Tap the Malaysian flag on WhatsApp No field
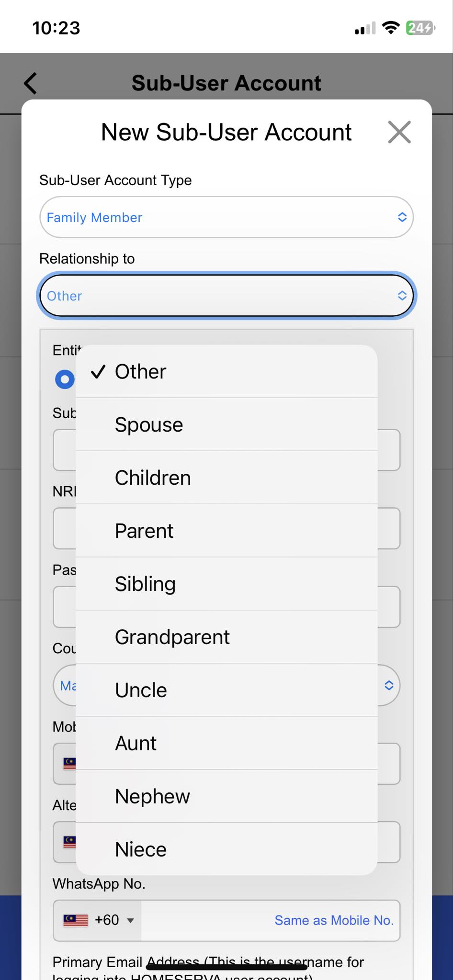Screen dimensions: 453x980 [75, 920]
